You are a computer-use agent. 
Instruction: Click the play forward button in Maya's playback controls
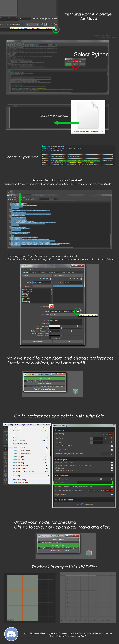[46, 18]
